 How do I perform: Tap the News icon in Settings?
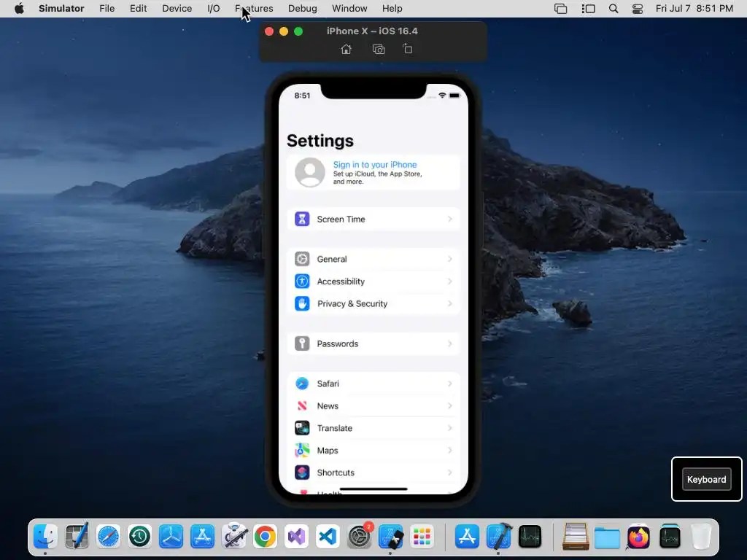click(x=302, y=405)
